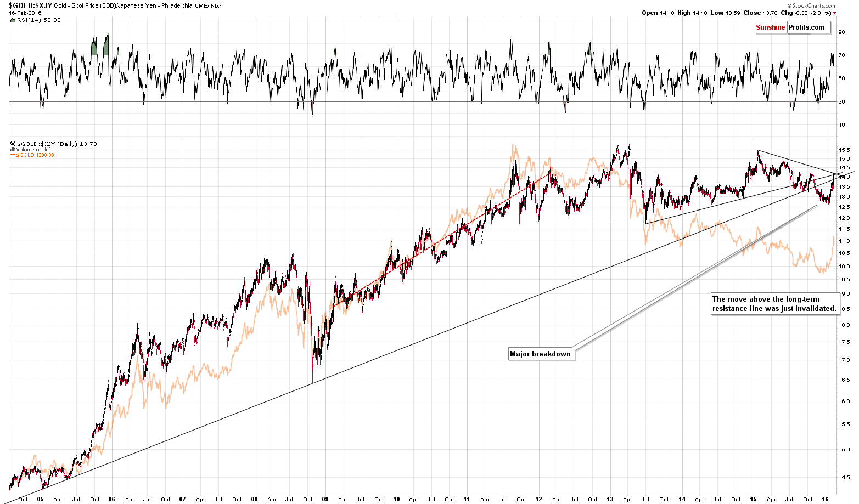Click the 15 year label on time axis
Image resolution: width=859 pixels, height=504 pixels.
[754, 500]
